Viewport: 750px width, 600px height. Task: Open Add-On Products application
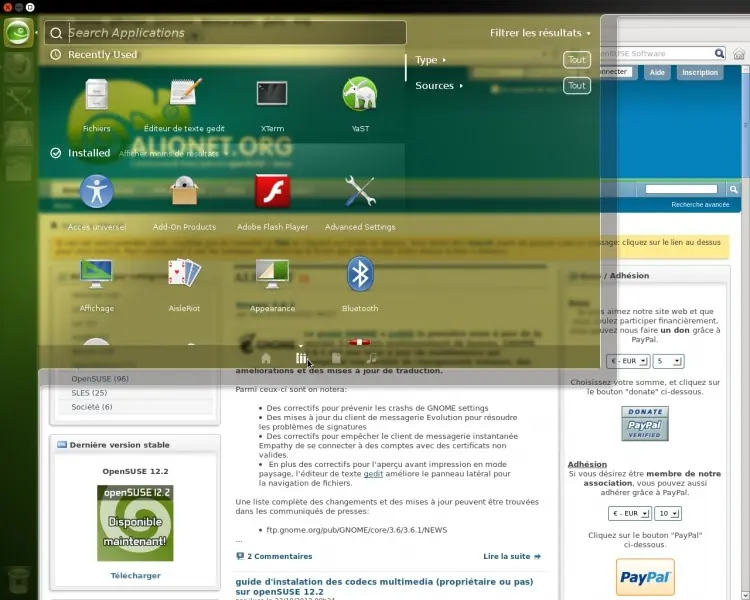184,203
